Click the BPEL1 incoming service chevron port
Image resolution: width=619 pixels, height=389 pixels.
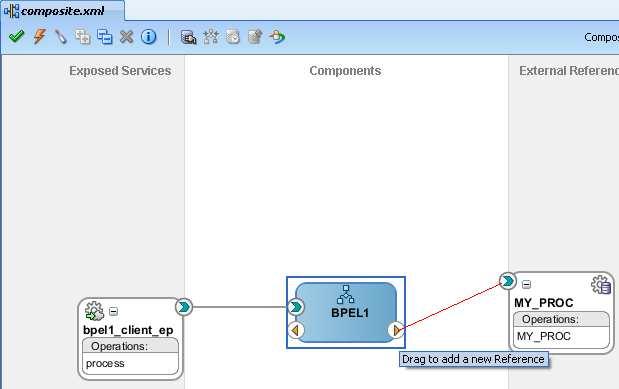pyautogui.click(x=296, y=307)
